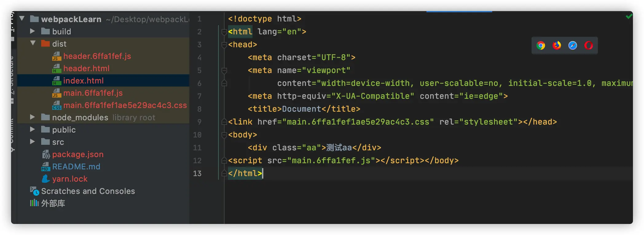Click the node_modules folder icon

tap(45, 117)
